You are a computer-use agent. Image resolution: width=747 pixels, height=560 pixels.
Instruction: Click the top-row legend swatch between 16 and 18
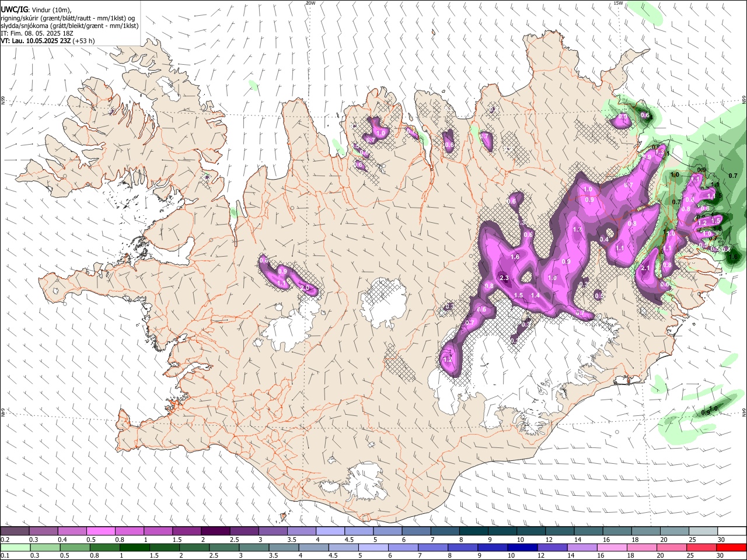point(617,531)
